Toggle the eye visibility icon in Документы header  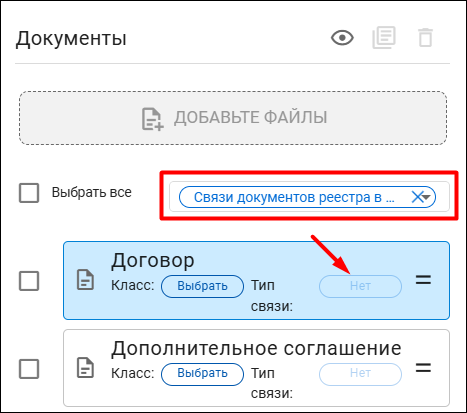tap(342, 38)
